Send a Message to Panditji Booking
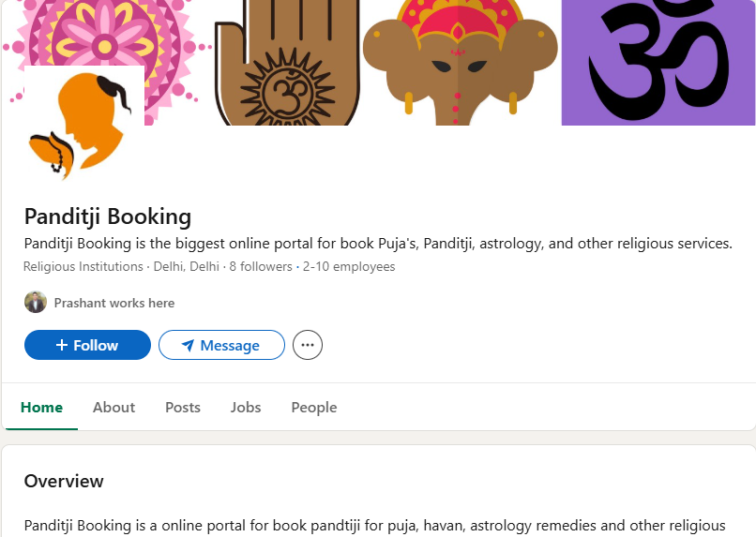 coord(221,345)
